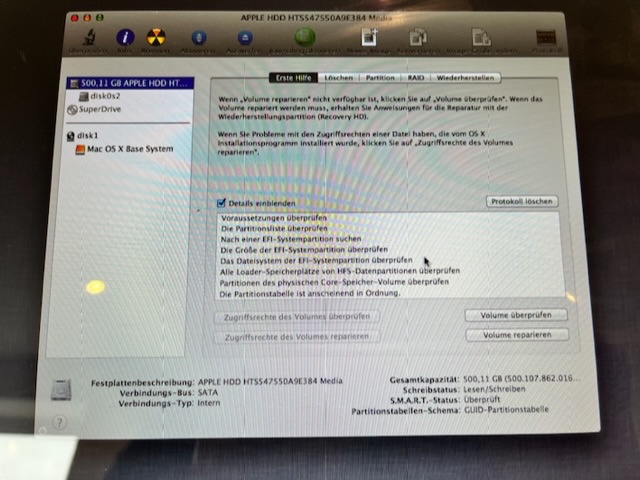Click the green Journaling aktivieren icon
This screenshot has width=640, height=480.
(305, 37)
